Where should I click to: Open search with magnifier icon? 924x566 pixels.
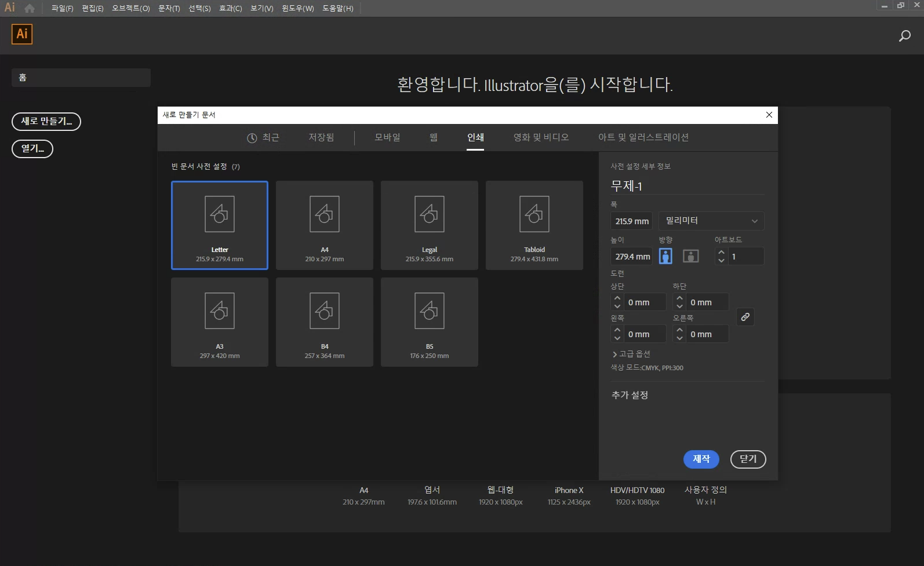[904, 36]
